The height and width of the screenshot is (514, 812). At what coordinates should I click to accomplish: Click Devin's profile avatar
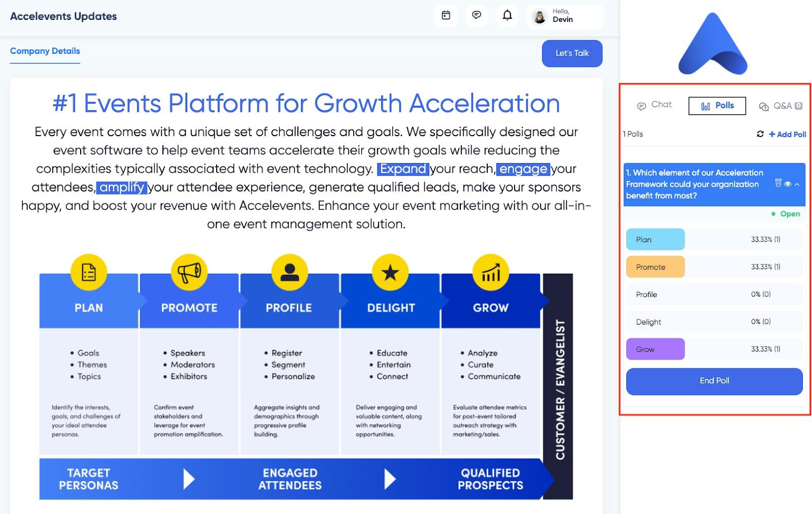point(539,17)
